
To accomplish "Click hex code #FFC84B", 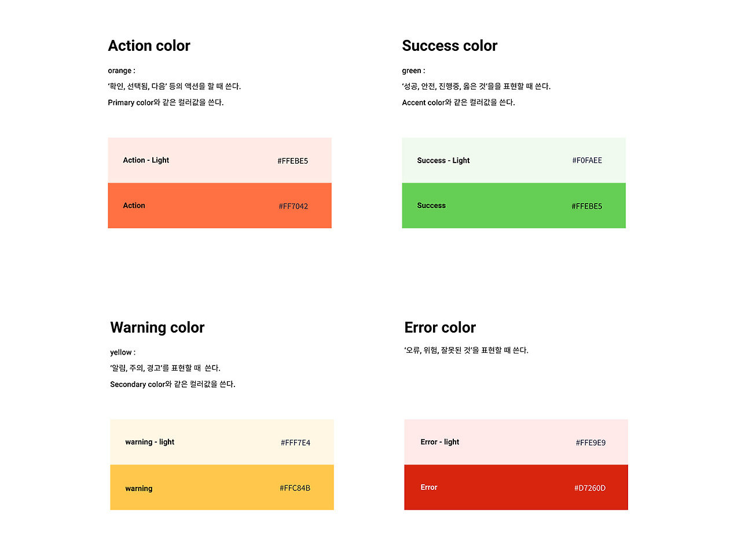I will [295, 488].
